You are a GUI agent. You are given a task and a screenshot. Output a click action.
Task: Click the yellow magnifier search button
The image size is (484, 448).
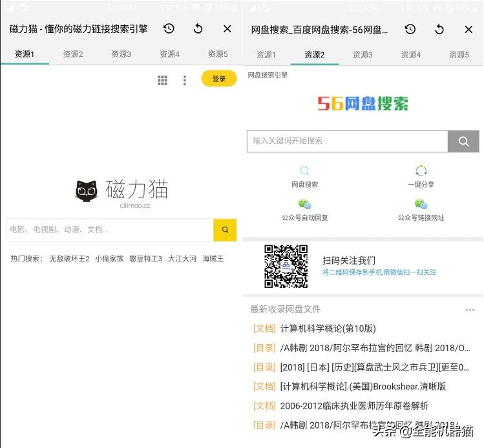pos(225,230)
